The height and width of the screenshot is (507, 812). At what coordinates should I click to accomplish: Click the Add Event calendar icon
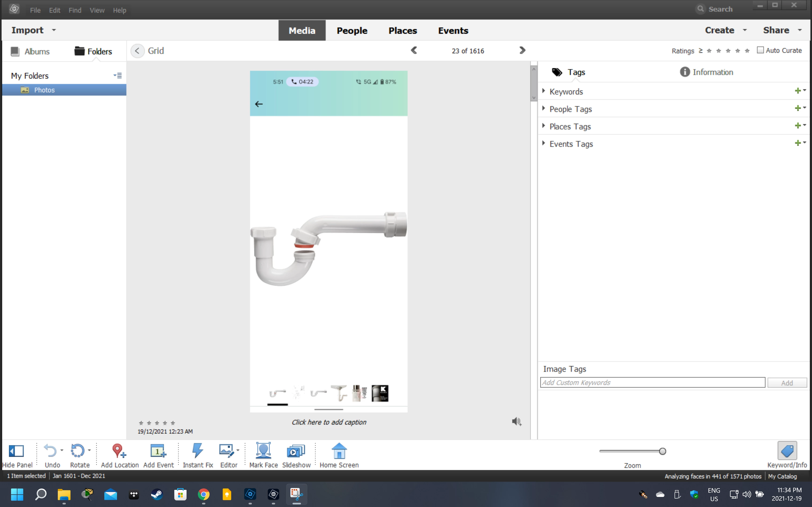click(x=158, y=451)
